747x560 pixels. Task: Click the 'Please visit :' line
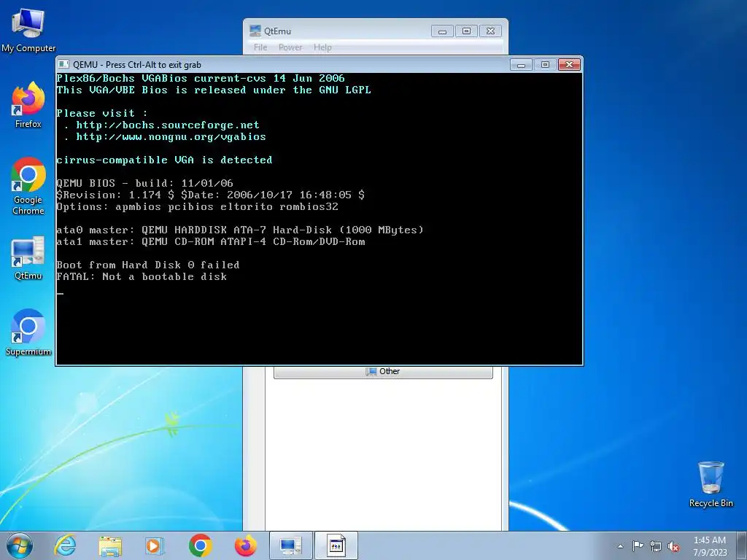102,113
